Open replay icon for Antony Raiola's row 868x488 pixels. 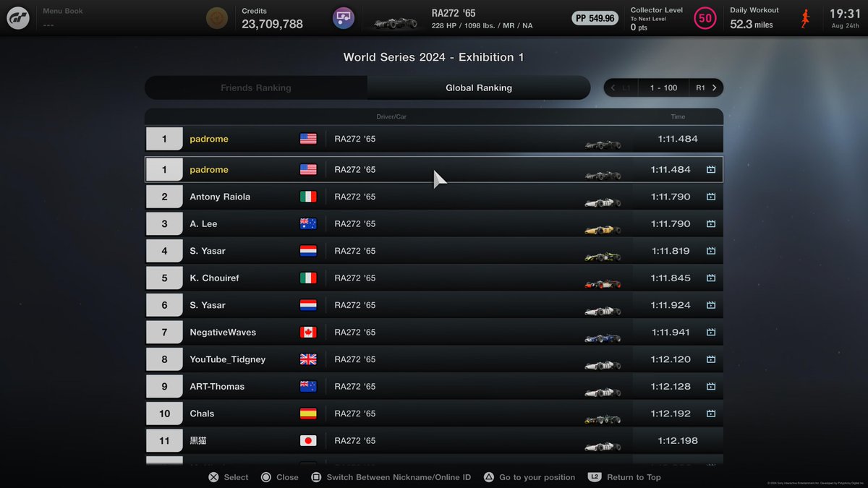(711, 197)
